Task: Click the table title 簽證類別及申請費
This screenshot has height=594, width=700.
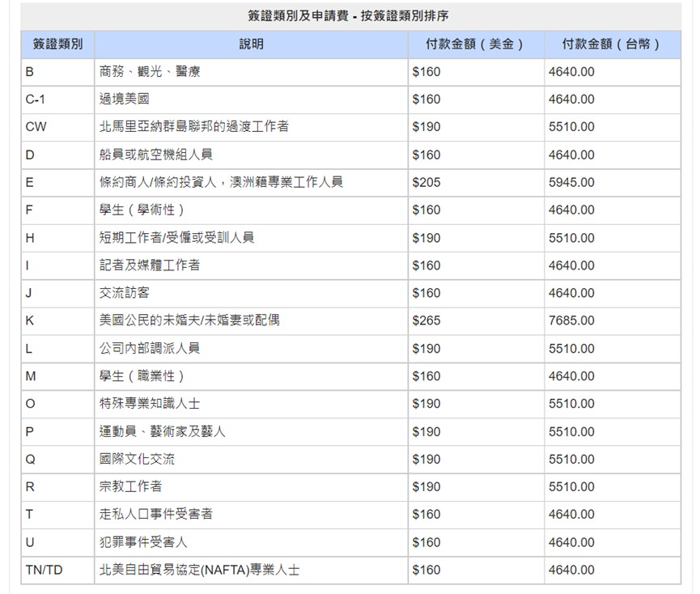Action: 350,16
